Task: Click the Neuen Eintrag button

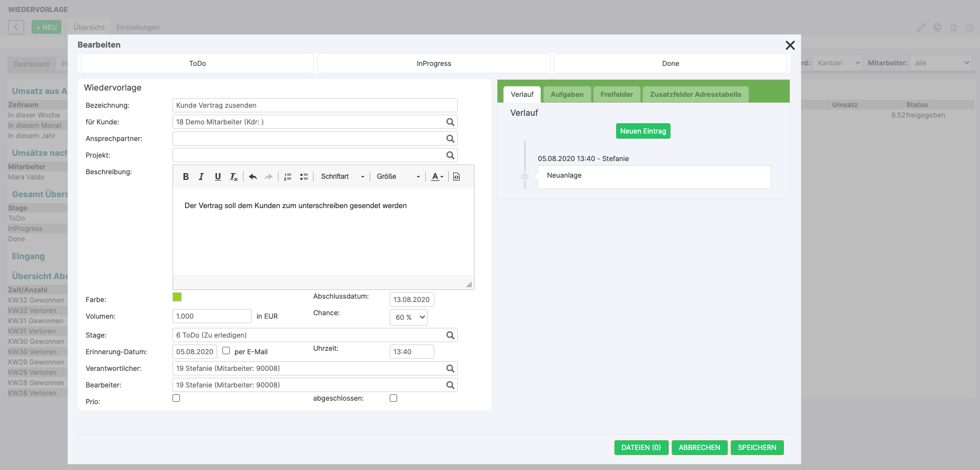Action: (x=643, y=131)
